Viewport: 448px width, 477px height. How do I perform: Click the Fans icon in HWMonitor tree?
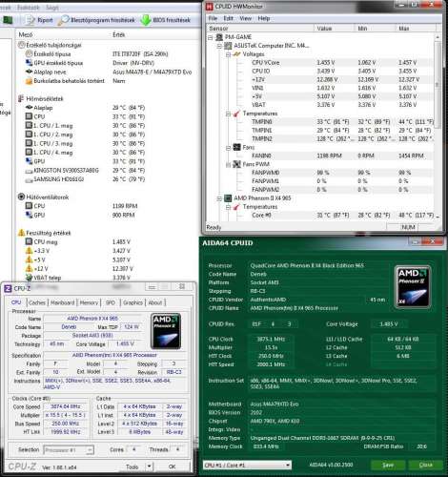[x=236, y=147]
